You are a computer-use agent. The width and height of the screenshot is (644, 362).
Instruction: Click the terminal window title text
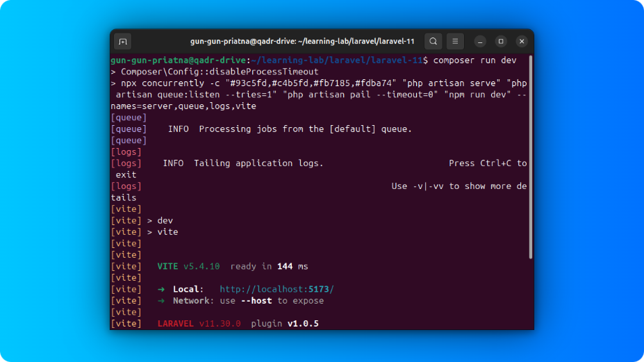point(302,42)
